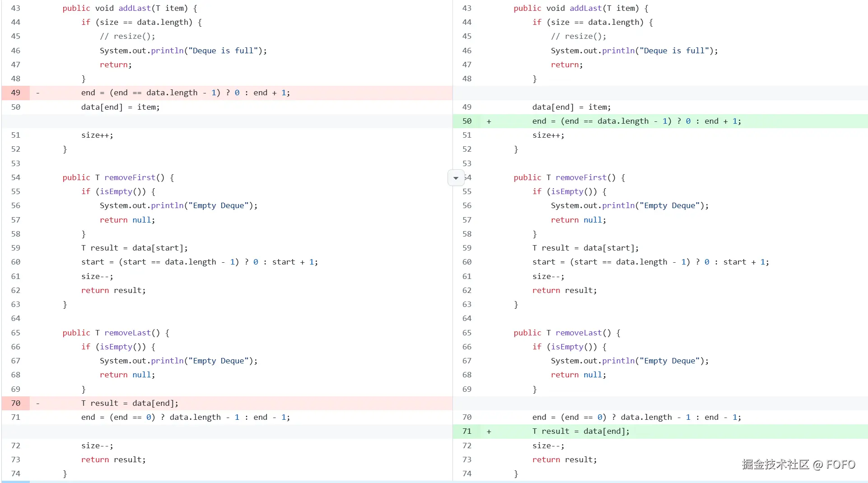Viewport: 868px width, 483px height.
Task: Click 'removeLast' method name in the right pane
Action: coord(579,333)
